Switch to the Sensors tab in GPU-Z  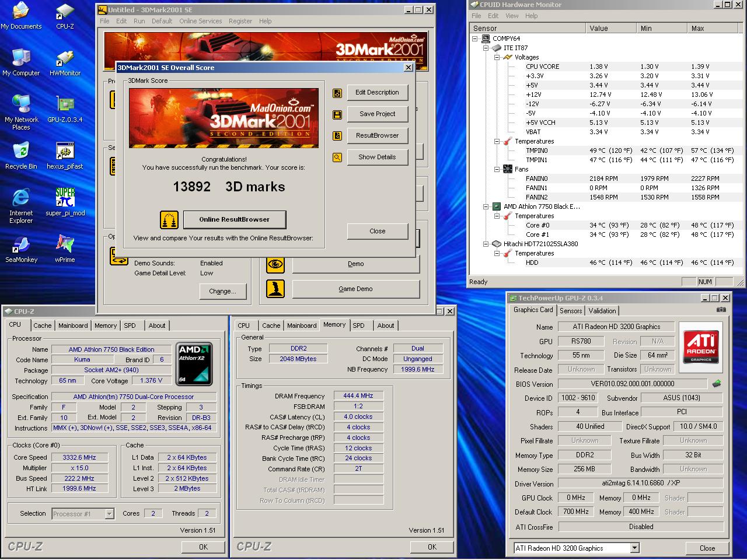(x=571, y=311)
